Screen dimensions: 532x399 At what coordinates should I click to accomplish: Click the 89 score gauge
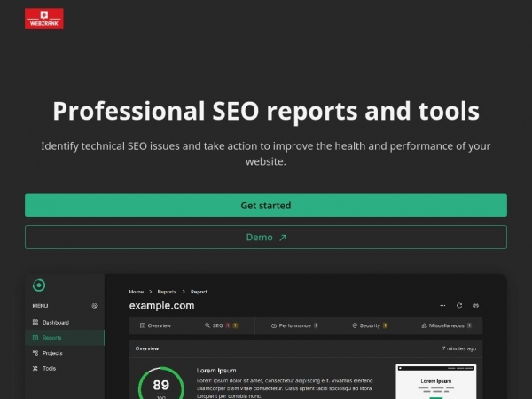[x=160, y=383]
